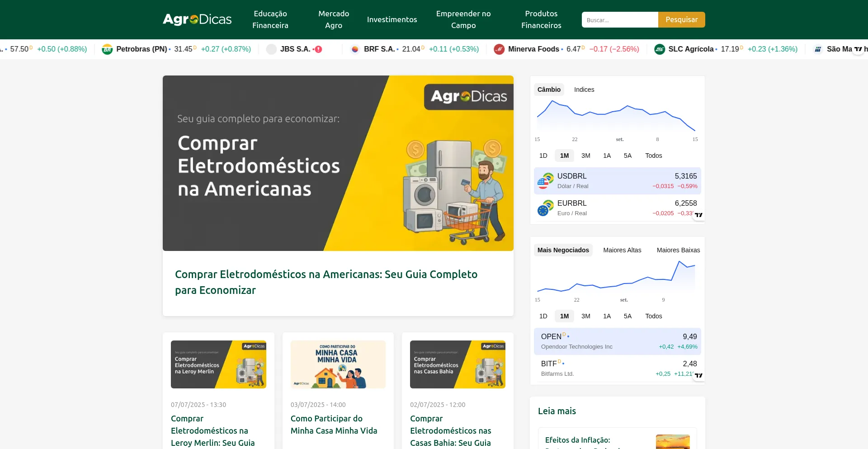The height and width of the screenshot is (449, 868).
Task: Click the São Martinho ticker logo
Action: coord(818,49)
